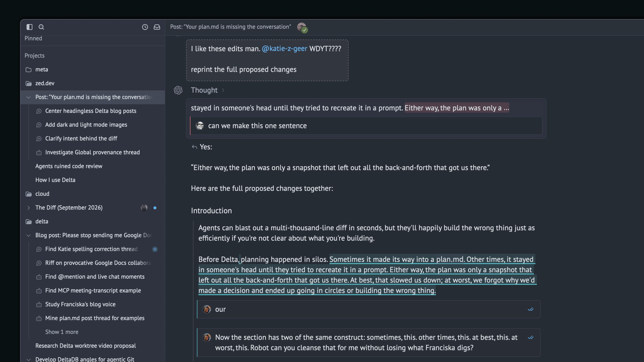Open the zed.dev project folder
Image resolution: width=644 pixels, height=362 pixels.
92,83
